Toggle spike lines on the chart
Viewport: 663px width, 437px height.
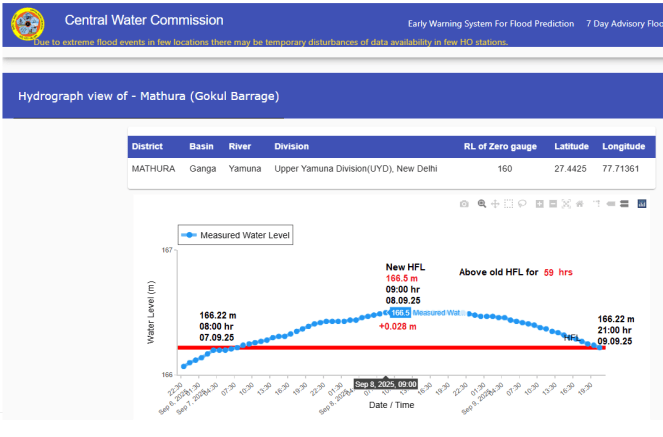pos(597,204)
